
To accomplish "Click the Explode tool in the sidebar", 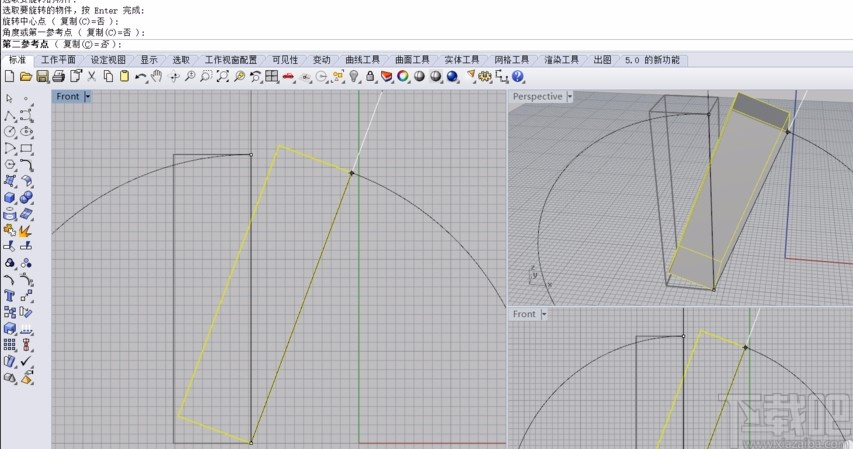I will (x=26, y=230).
